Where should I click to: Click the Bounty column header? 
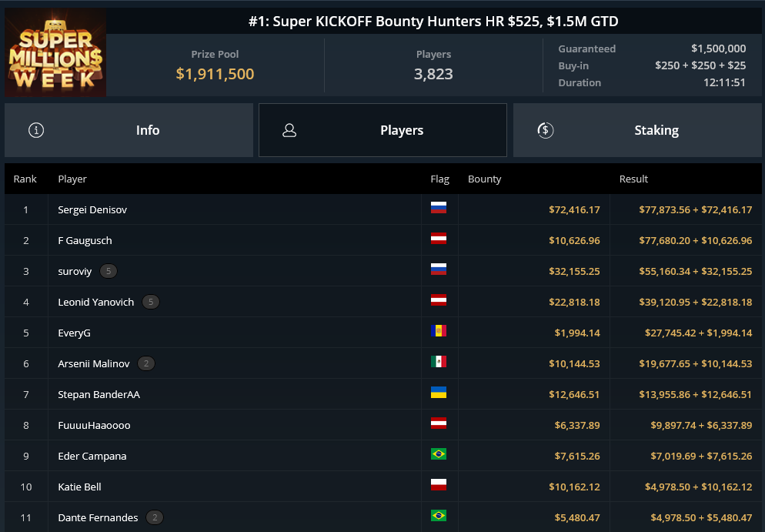point(484,179)
